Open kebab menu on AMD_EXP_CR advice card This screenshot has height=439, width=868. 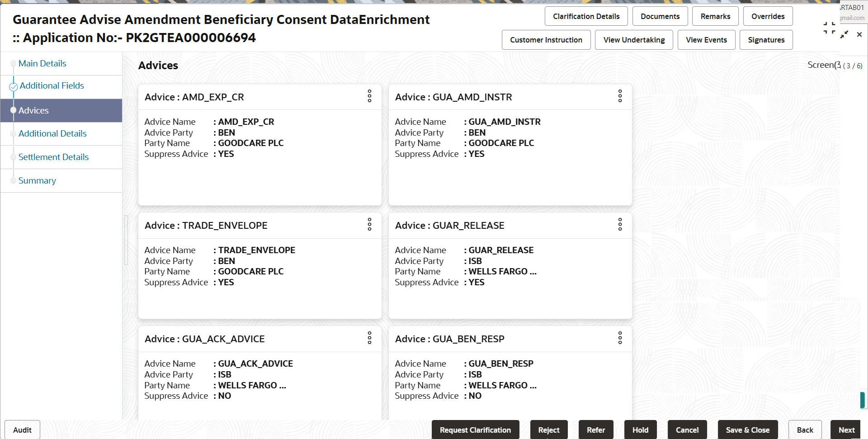369,96
